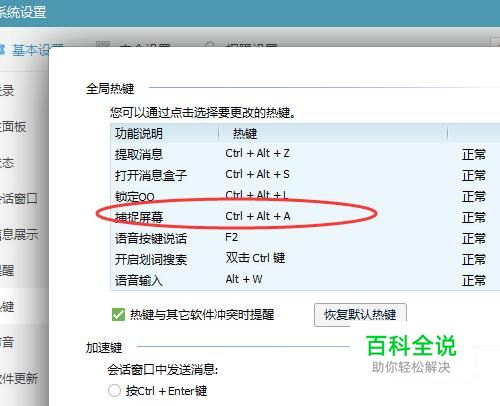The image size is (500, 406).
Task: Select the 语音输入 hotkey row
Action: pyautogui.click(x=305, y=280)
